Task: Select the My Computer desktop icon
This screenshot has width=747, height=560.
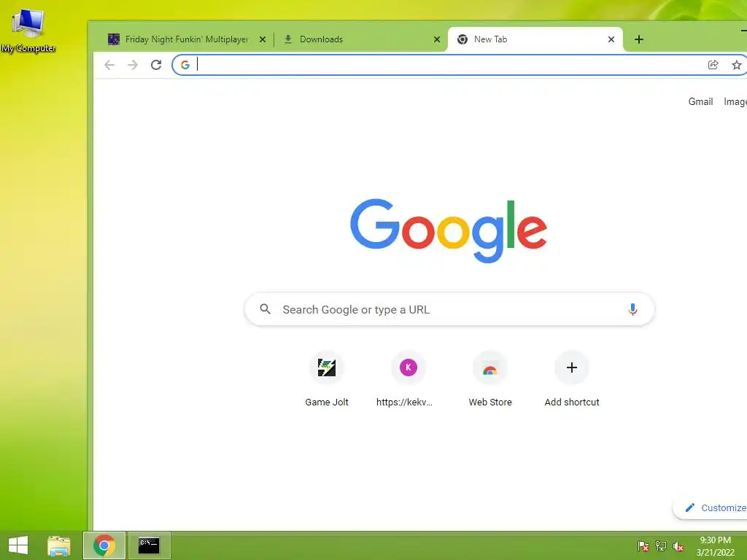Action: 28,31
